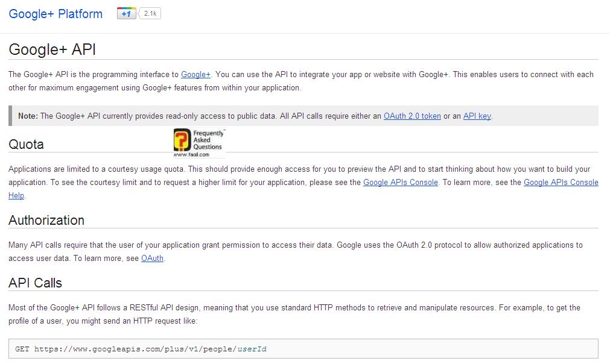Click the GET keyword in code block
Image resolution: width=610 pixels, height=364 pixels.
click(x=22, y=349)
